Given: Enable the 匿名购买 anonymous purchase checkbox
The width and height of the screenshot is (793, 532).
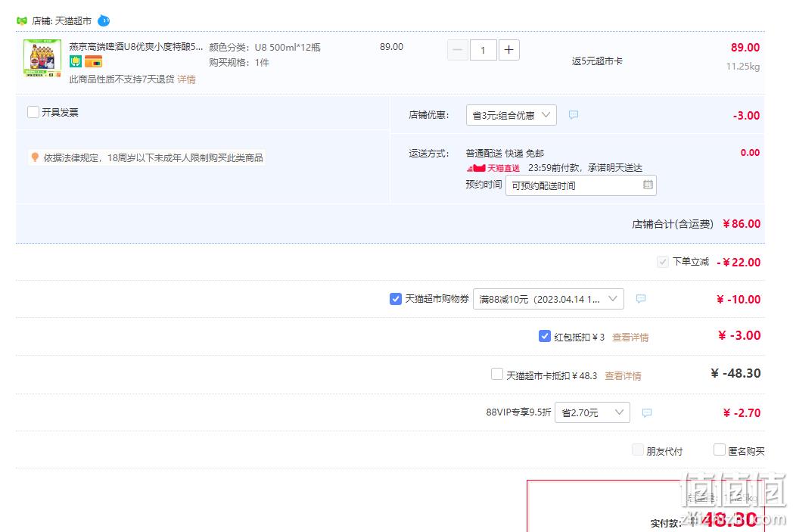Looking at the screenshot, I should click(x=719, y=450).
